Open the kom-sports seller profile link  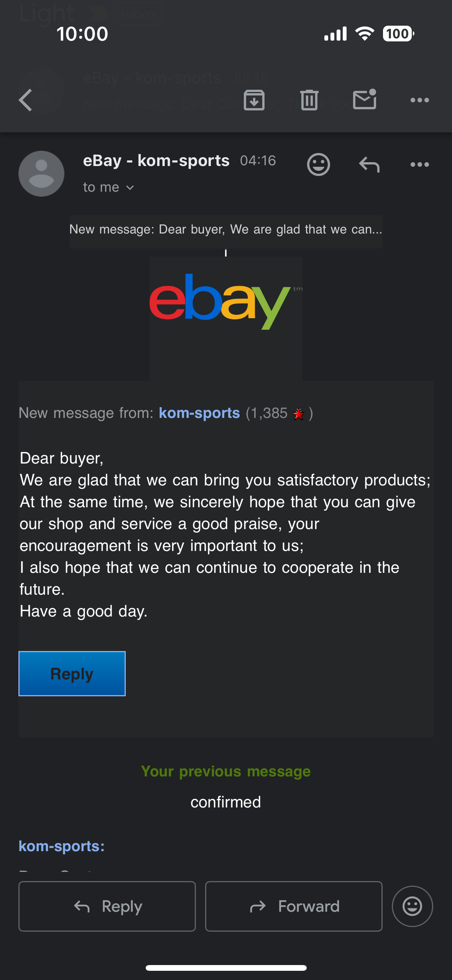pos(199,413)
